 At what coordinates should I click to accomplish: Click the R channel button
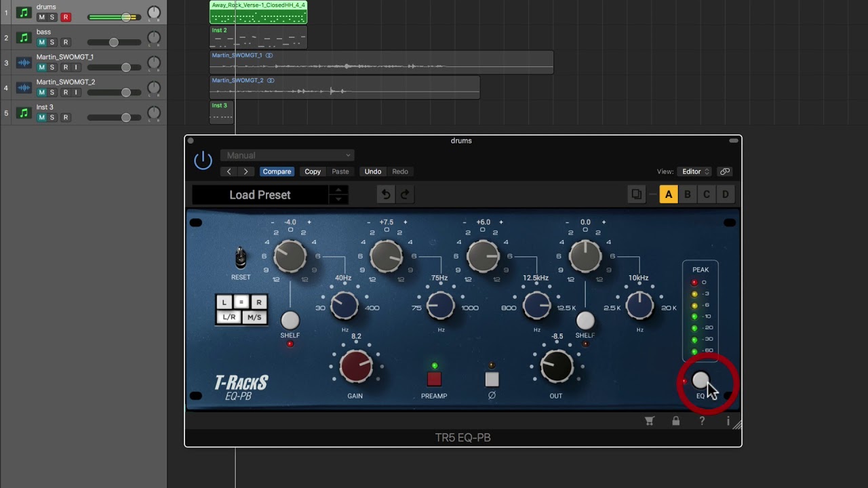click(258, 302)
